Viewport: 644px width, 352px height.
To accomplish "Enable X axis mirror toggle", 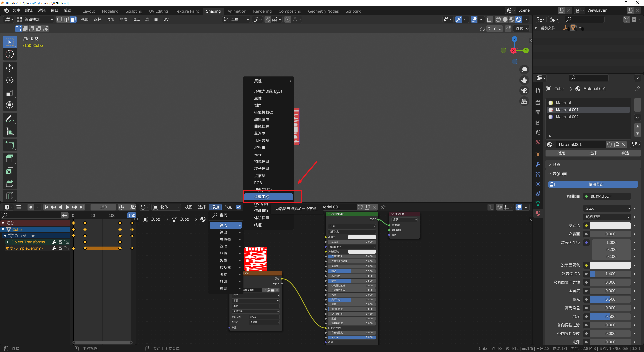I will [x=489, y=29].
